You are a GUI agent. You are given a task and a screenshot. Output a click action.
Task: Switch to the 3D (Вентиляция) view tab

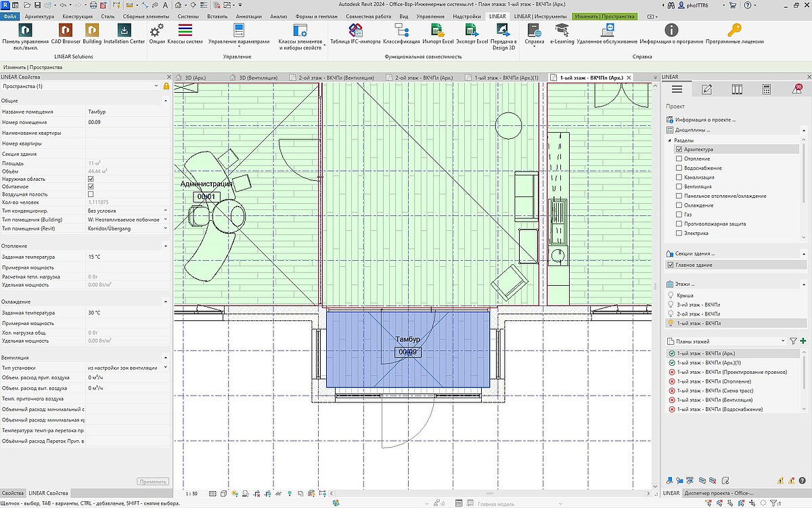[255, 78]
